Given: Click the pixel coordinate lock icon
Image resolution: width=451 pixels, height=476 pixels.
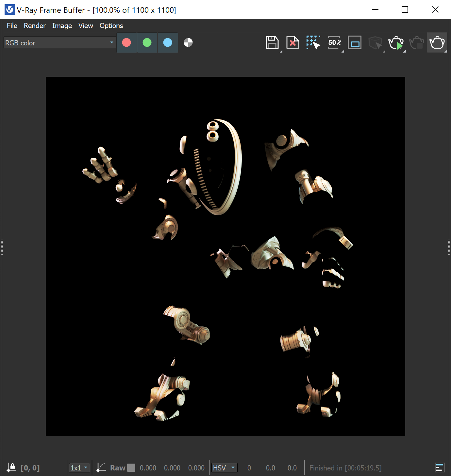Looking at the screenshot, I should [12, 467].
